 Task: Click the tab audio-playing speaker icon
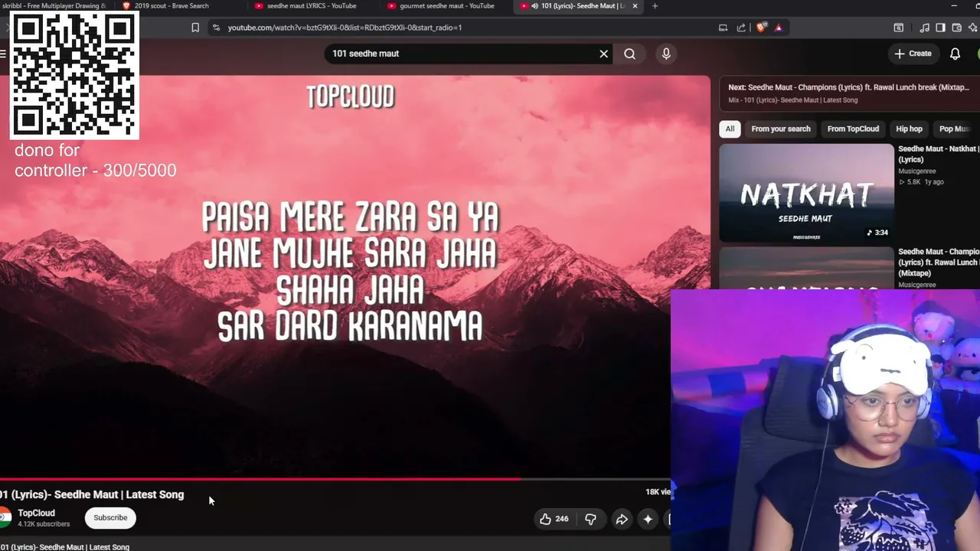pos(534,6)
